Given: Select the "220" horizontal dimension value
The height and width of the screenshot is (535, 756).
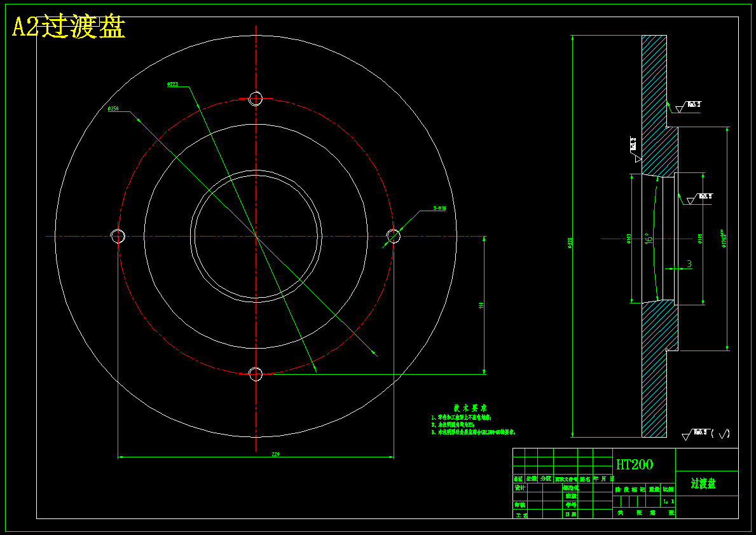Looking at the screenshot, I should [276, 454].
